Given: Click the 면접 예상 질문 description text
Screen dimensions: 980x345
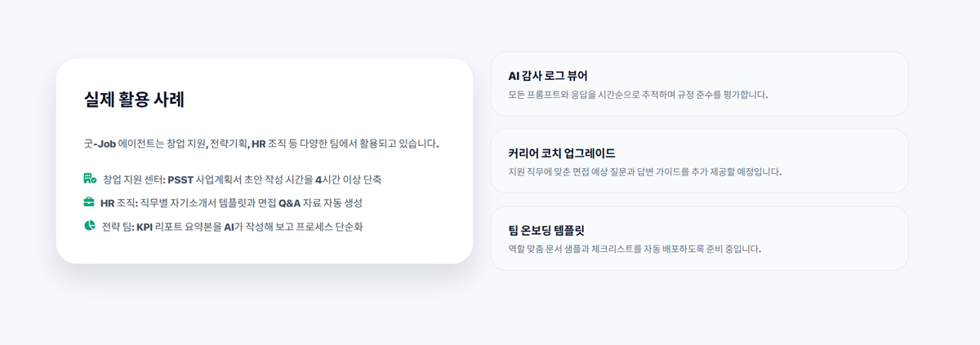Looking at the screenshot, I should tap(644, 172).
